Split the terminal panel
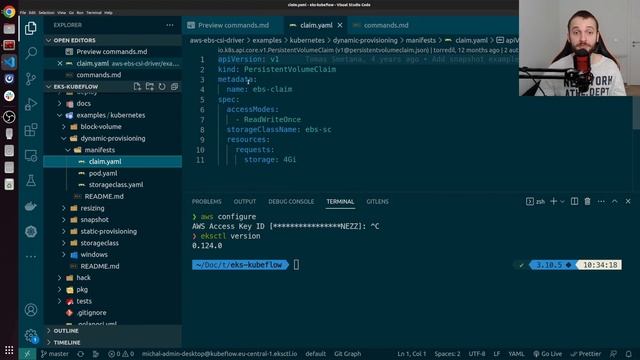Image resolution: width=640 pixels, height=360 pixels. [x=574, y=201]
